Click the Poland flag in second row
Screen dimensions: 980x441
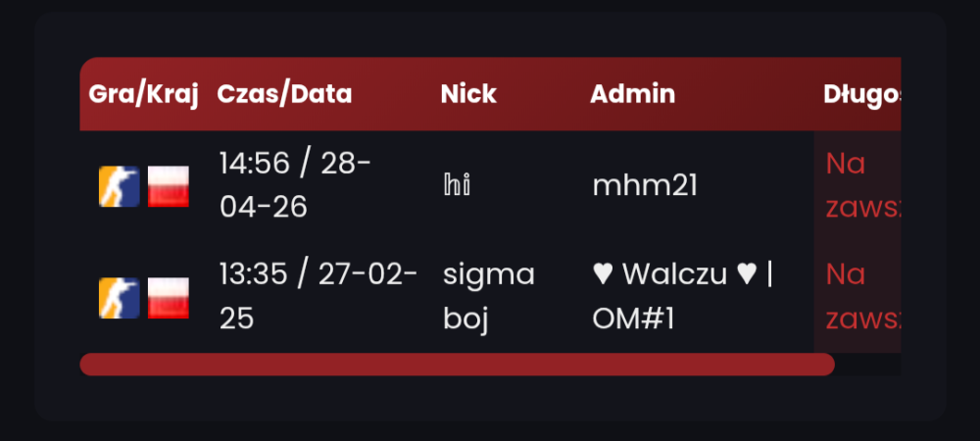[169, 298]
